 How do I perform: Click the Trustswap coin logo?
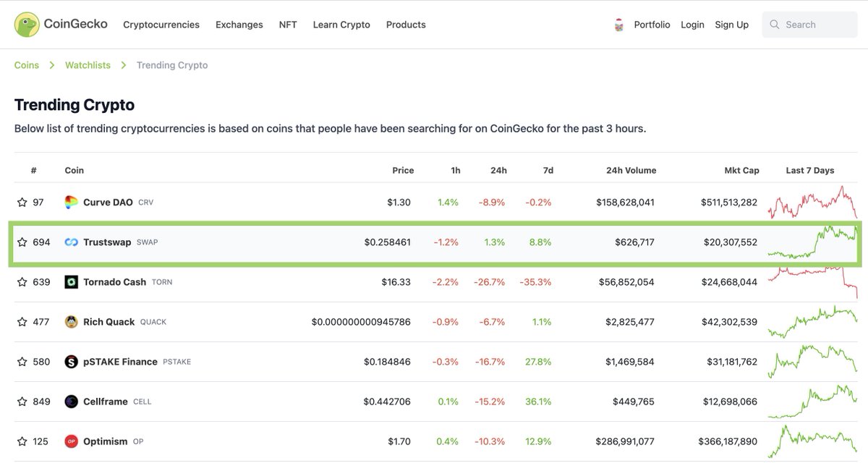point(71,242)
